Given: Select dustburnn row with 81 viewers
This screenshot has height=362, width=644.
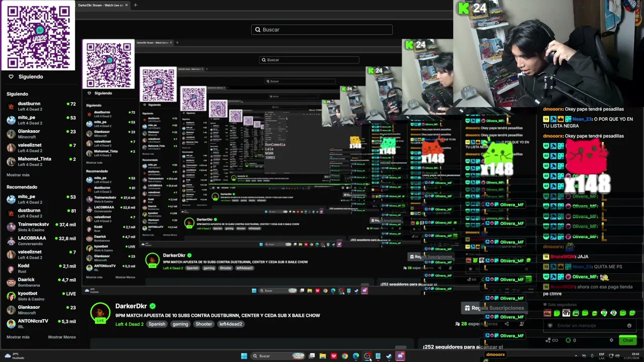Looking at the screenshot, I should pyautogui.click(x=40, y=213).
